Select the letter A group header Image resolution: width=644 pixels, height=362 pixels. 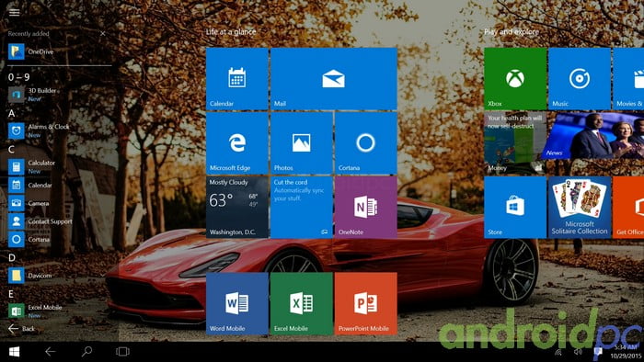click(11, 113)
